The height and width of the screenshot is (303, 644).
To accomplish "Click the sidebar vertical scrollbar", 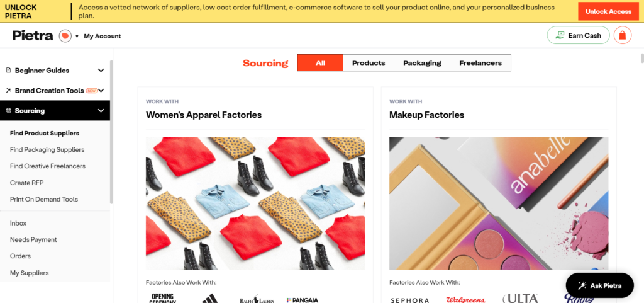I will tap(111, 132).
